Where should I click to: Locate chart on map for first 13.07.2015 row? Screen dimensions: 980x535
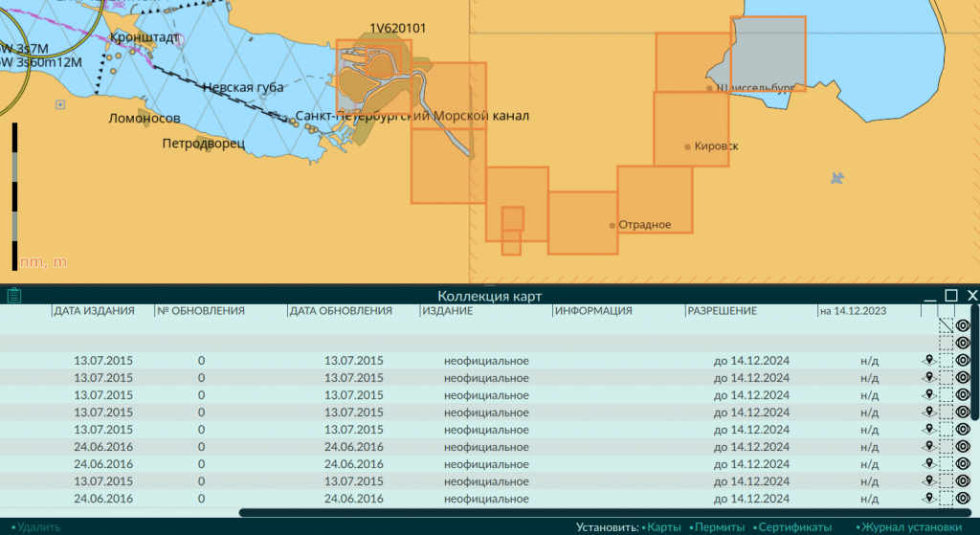[929, 360]
